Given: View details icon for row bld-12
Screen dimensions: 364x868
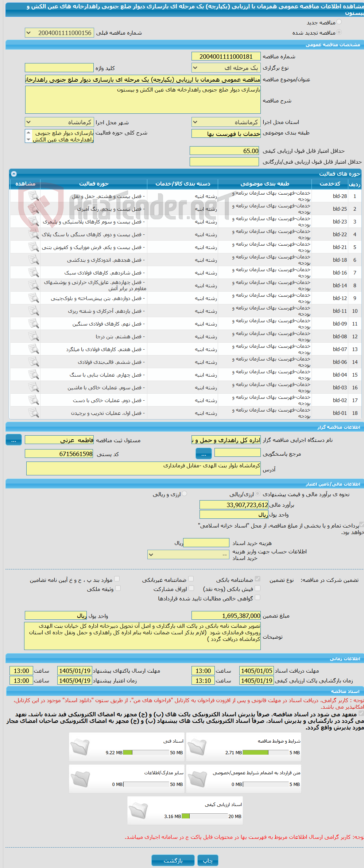Looking at the screenshot, I should (34, 298).
